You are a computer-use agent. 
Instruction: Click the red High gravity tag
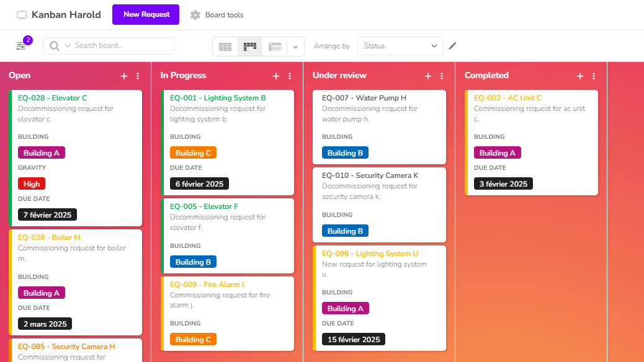click(x=32, y=183)
